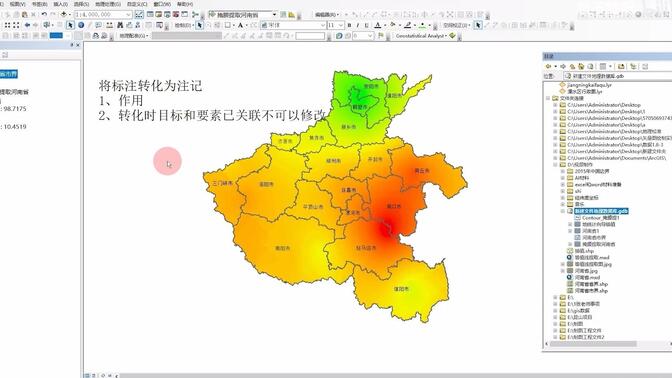Open the 帮助(H) menu
The width and height of the screenshot is (672, 378).
pos(185,4)
